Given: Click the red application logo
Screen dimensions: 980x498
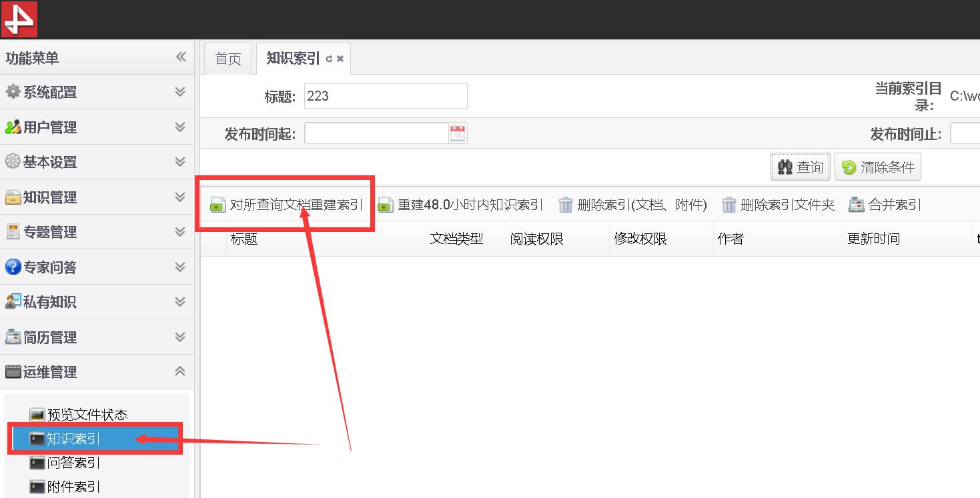Looking at the screenshot, I should tap(19, 19).
